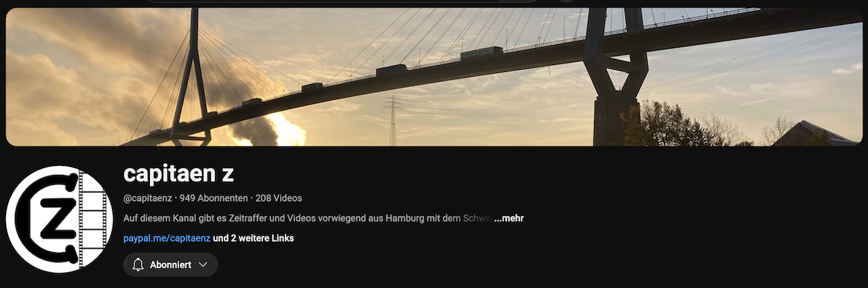The height and width of the screenshot is (288, 868).
Task: Click the capitaen z channel avatar
Action: point(60,220)
